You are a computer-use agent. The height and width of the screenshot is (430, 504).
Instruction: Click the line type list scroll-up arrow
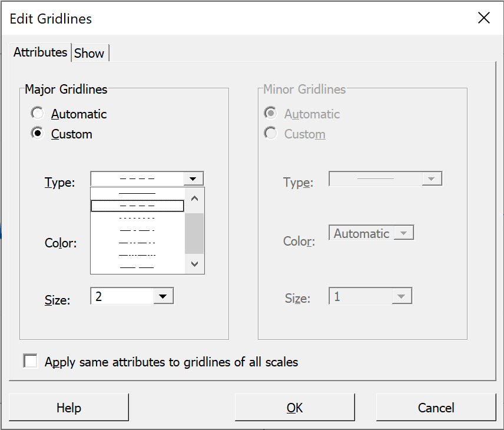pos(194,199)
